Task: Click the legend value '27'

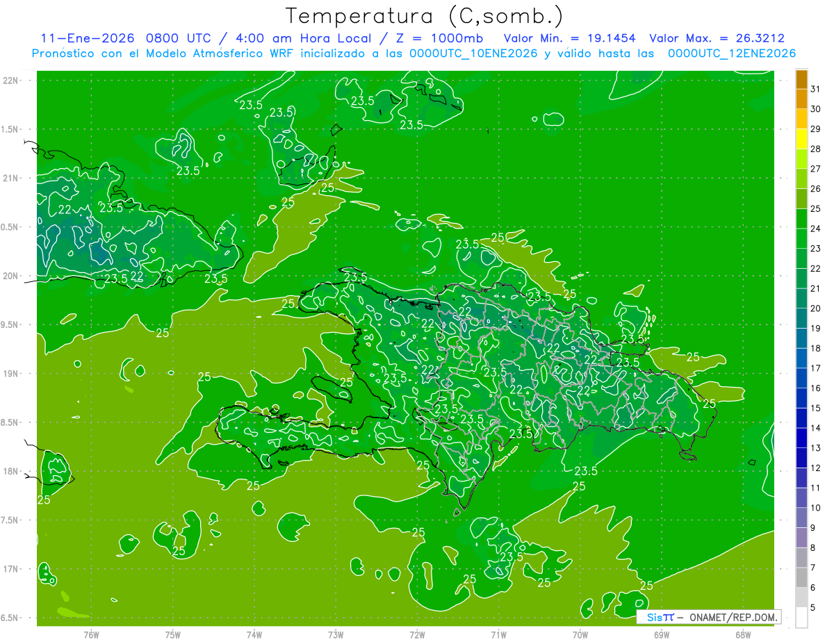Action: click(816, 169)
